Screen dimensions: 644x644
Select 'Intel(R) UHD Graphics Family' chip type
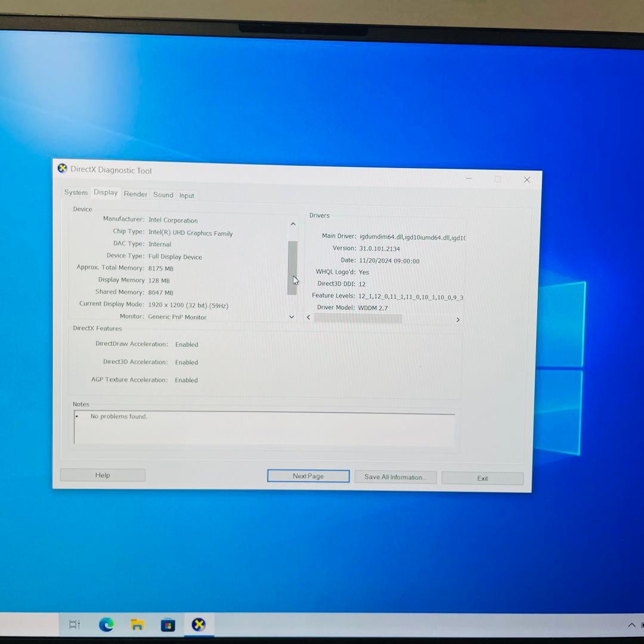tap(191, 233)
